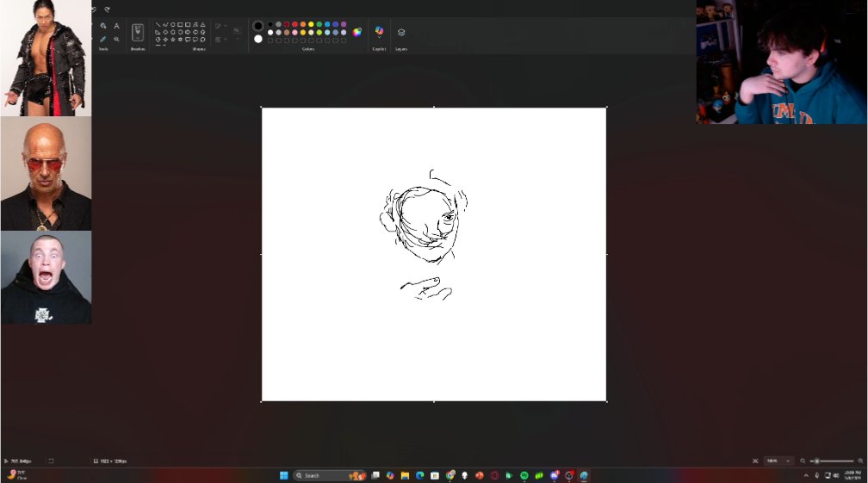Choose the Pentagon shape
This screenshot has height=483, width=868.
point(173,32)
